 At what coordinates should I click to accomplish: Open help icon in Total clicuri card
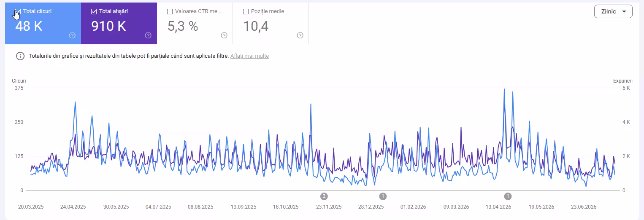(x=72, y=35)
